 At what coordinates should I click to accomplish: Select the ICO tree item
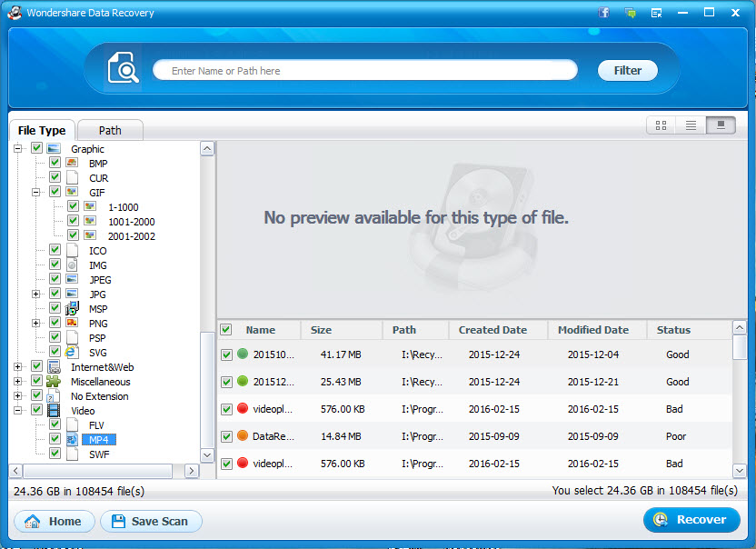click(x=98, y=251)
